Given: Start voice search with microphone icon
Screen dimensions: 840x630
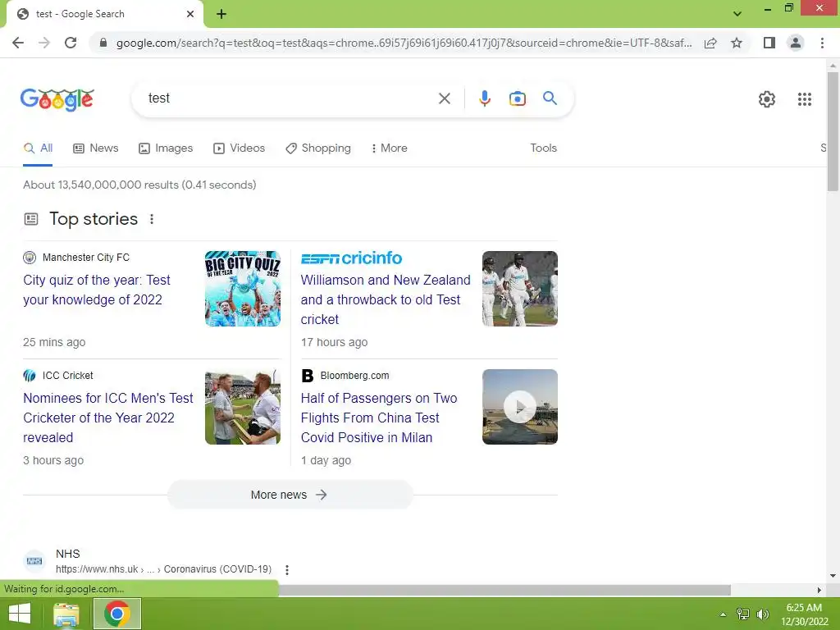Looking at the screenshot, I should [x=485, y=98].
